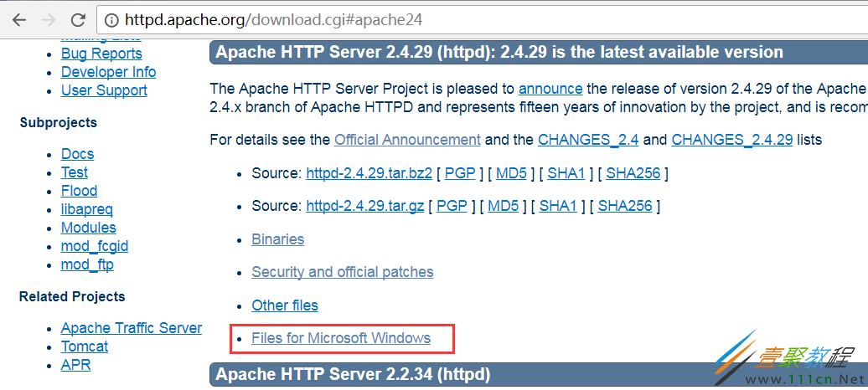Open MD5 checksum for the tar.gz source
Screen dimensions: 868x390
pyautogui.click(x=504, y=207)
